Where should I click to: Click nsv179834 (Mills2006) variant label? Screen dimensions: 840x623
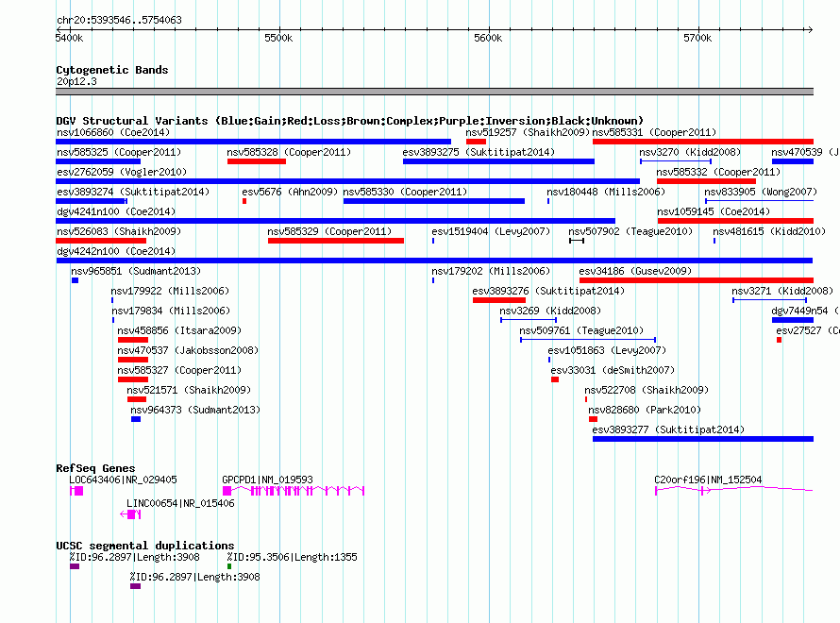tap(171, 311)
